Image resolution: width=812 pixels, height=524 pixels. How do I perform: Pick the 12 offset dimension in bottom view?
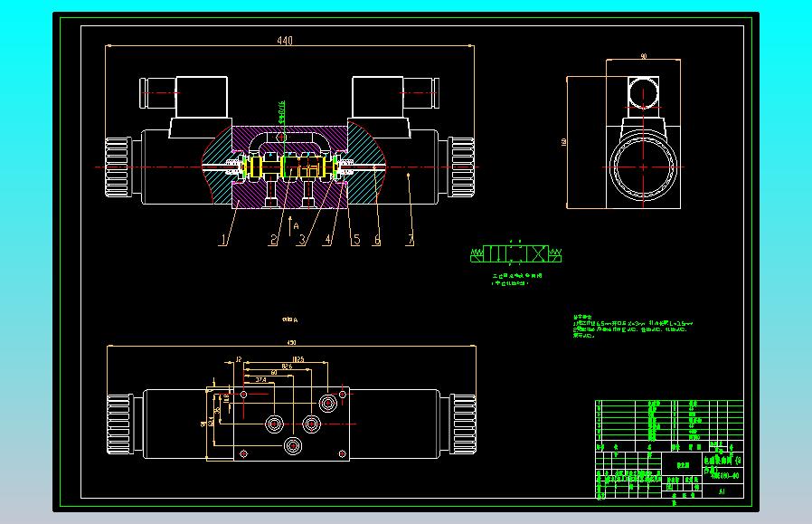pos(239,359)
